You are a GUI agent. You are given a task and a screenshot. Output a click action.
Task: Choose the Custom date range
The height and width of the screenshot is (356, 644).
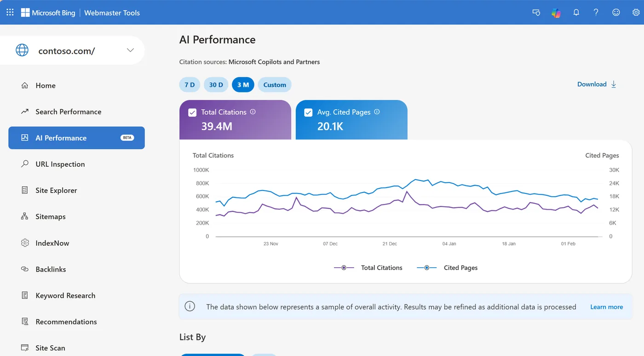(275, 85)
